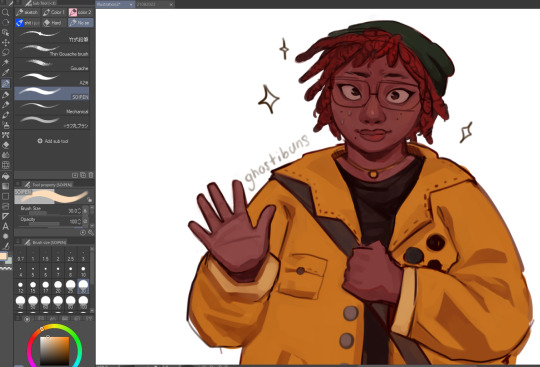Screen dimensions: 540x367
Task: Click Brush Size stepper arrows
Action: click(80, 211)
